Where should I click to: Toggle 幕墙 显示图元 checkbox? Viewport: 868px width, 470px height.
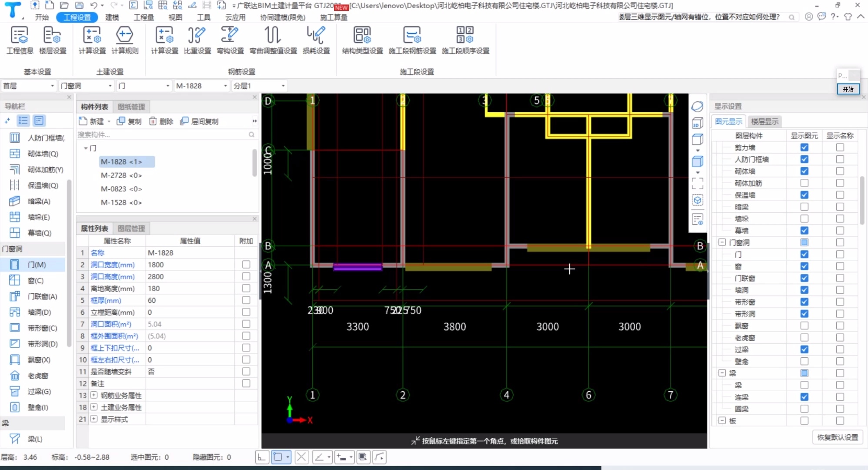pos(804,231)
